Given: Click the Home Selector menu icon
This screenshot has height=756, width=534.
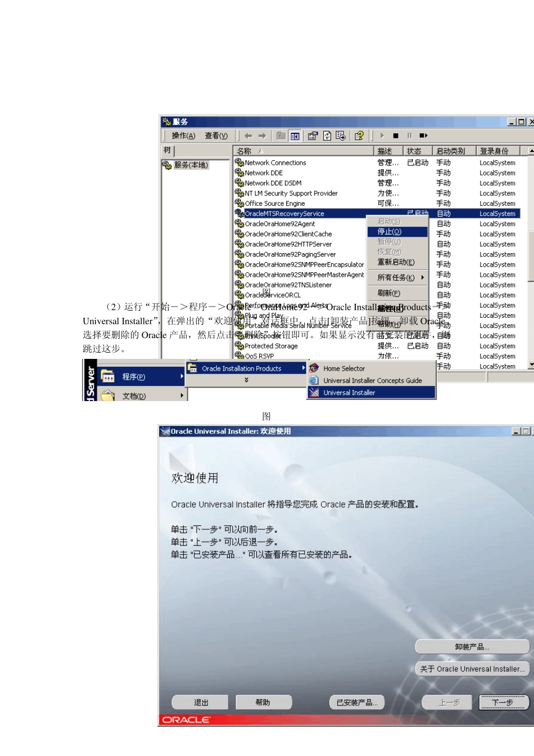Looking at the screenshot, I should [314, 368].
